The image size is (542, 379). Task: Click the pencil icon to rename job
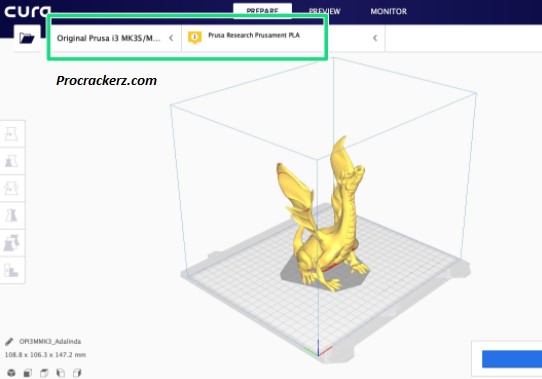[9, 342]
